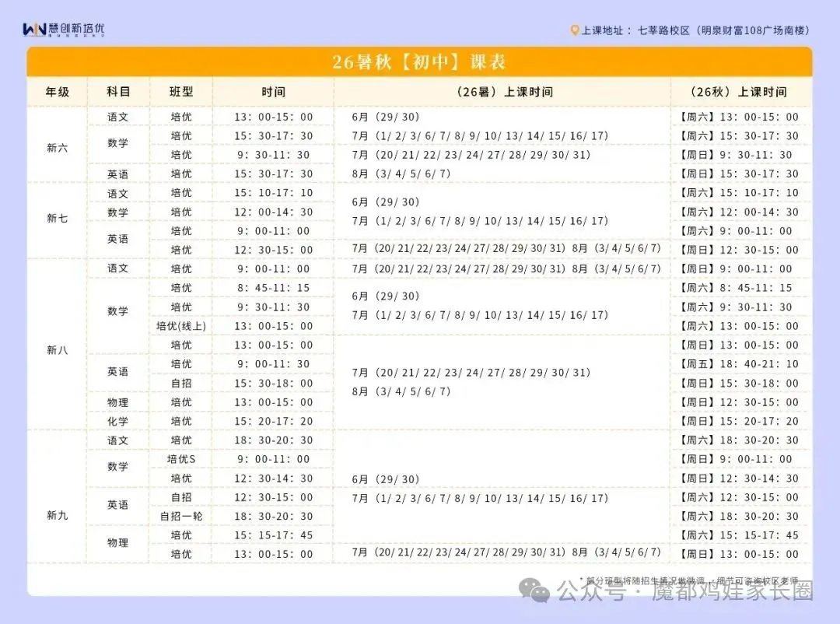Click the 15:15-17:45 cell in 时间 column
Image resolution: width=840 pixels, height=624 pixels.
pyautogui.click(x=273, y=535)
